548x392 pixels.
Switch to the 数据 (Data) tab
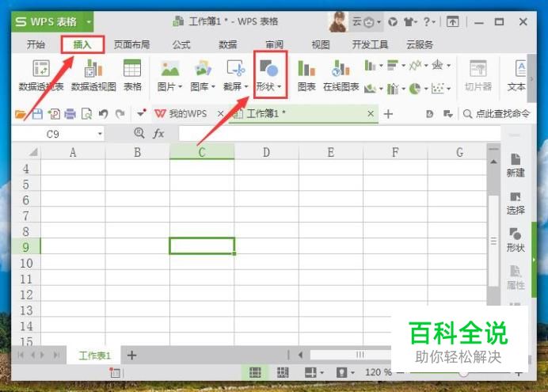pos(227,44)
